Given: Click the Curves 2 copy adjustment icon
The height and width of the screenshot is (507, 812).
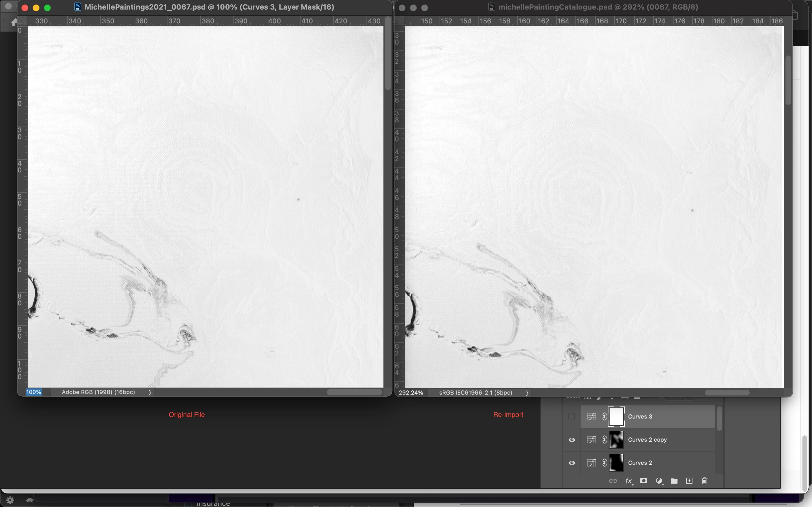Looking at the screenshot, I should pos(591,440).
